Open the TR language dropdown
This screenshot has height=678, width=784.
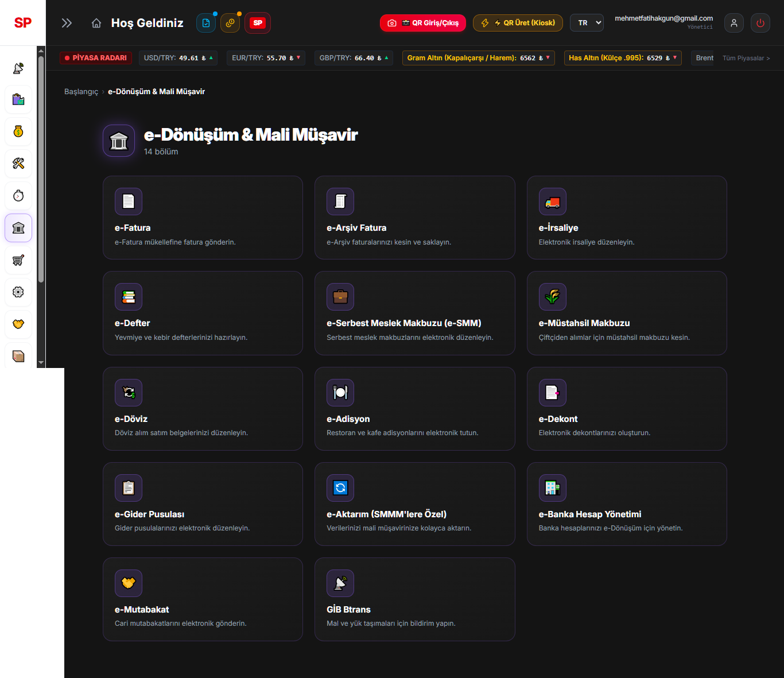[587, 23]
